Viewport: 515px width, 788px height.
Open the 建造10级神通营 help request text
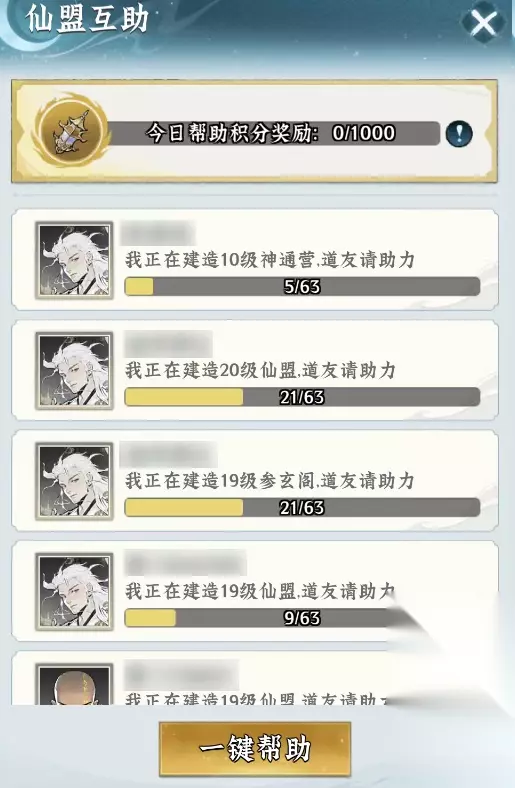tap(270, 260)
